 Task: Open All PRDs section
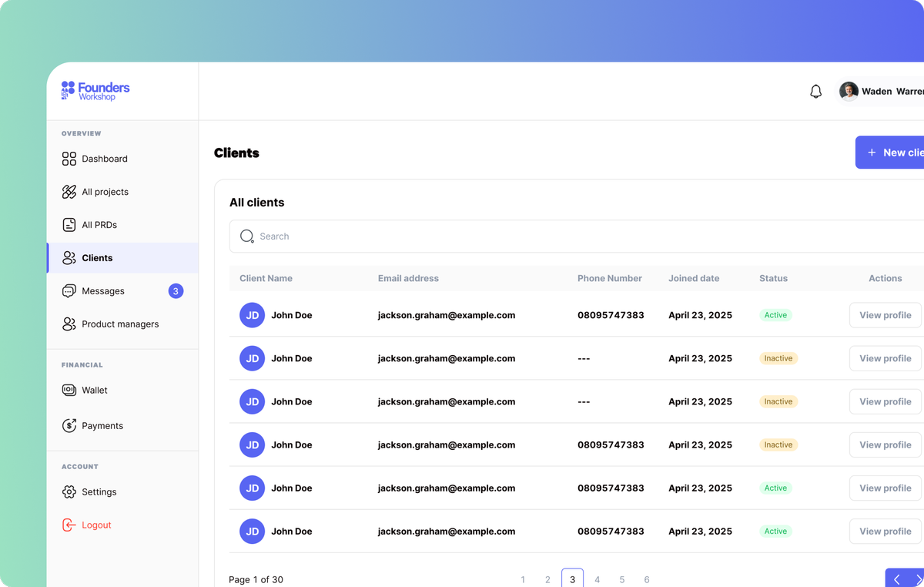[x=69, y=224]
